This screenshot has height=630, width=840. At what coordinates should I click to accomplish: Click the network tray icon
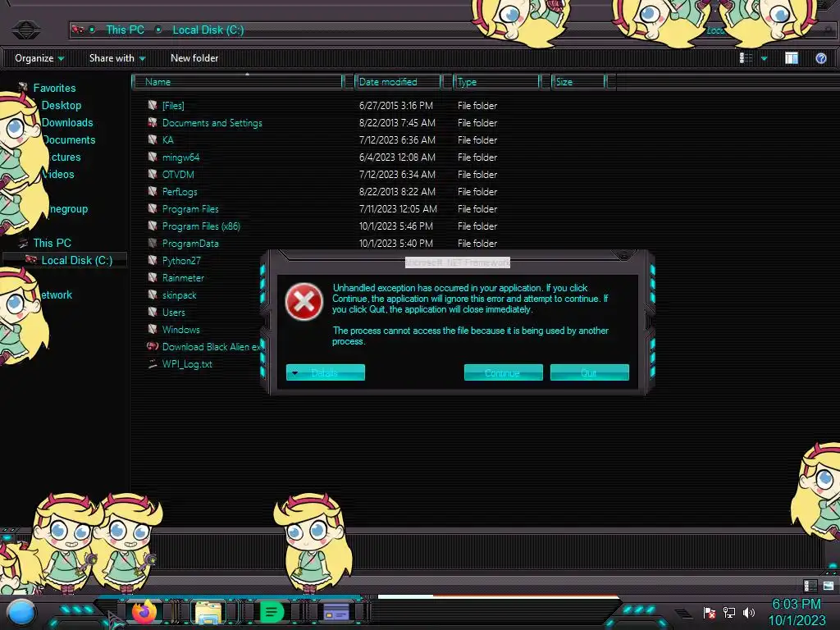pos(729,612)
